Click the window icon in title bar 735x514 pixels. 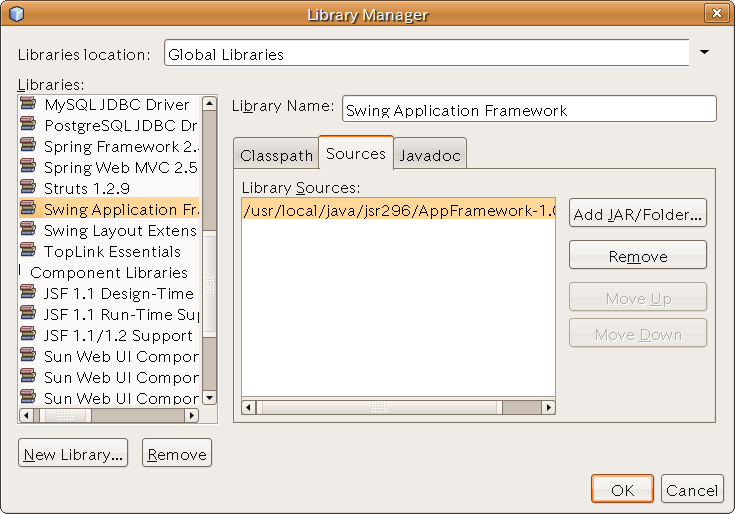(16, 14)
